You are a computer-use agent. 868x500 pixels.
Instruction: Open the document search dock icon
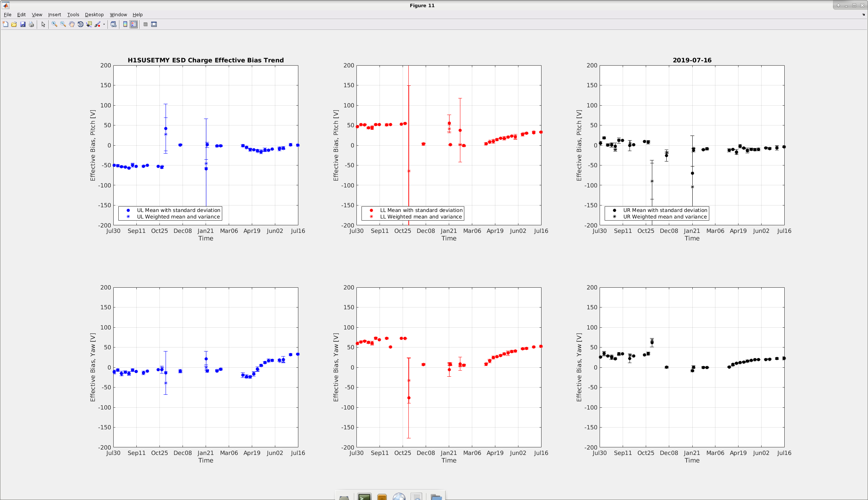click(x=417, y=496)
